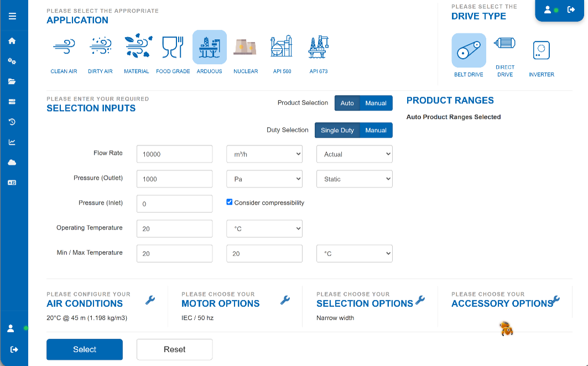The height and width of the screenshot is (366, 588).
Task: Open Air Conditions wrench settings
Action: 150,300
